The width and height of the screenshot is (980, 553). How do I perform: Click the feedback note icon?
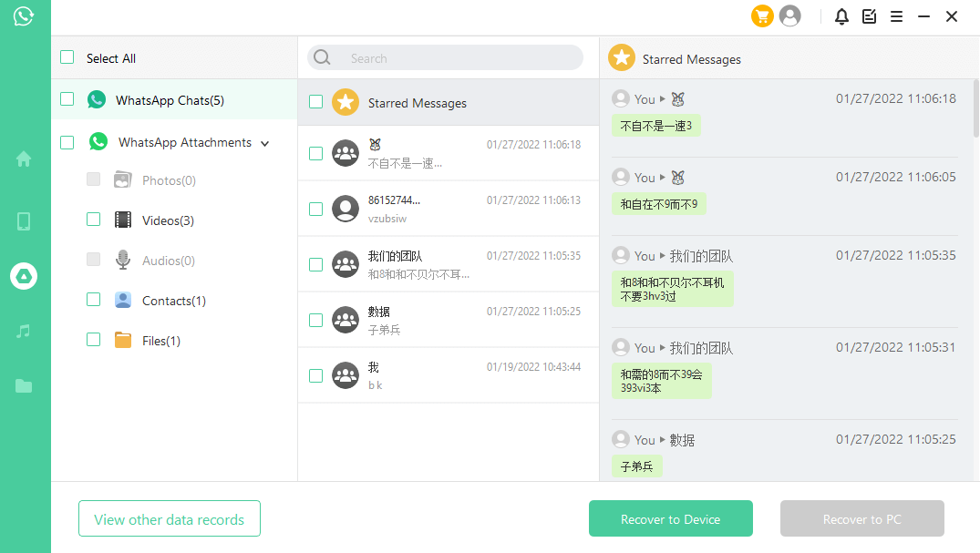869,16
